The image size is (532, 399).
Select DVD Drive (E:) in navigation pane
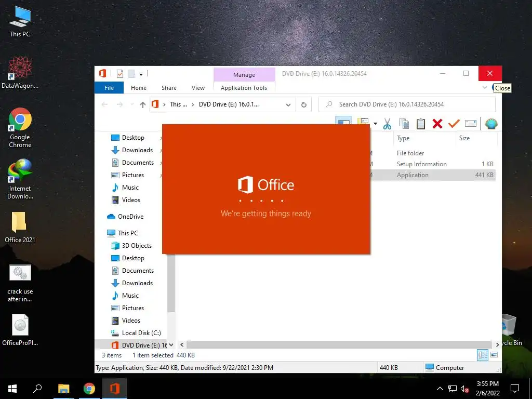coord(144,345)
